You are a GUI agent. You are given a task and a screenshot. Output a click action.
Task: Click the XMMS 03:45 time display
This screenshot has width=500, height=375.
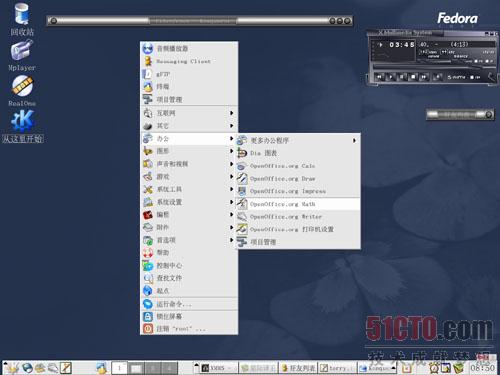point(402,44)
